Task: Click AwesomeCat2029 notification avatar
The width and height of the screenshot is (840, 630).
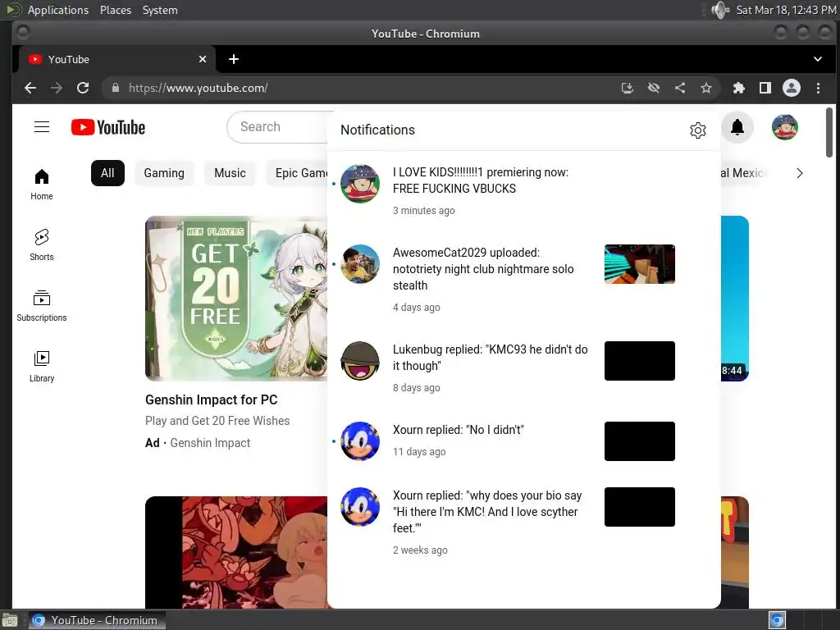Action: (x=360, y=264)
